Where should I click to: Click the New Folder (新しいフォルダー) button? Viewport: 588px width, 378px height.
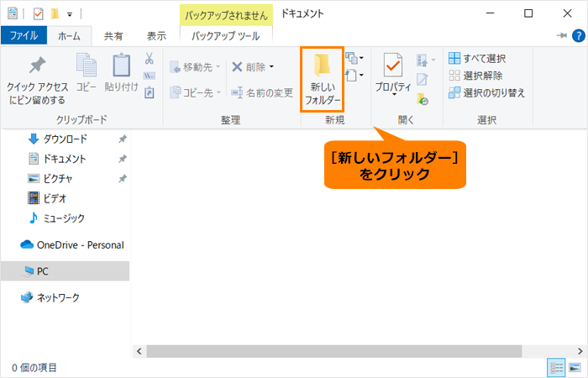[322, 80]
